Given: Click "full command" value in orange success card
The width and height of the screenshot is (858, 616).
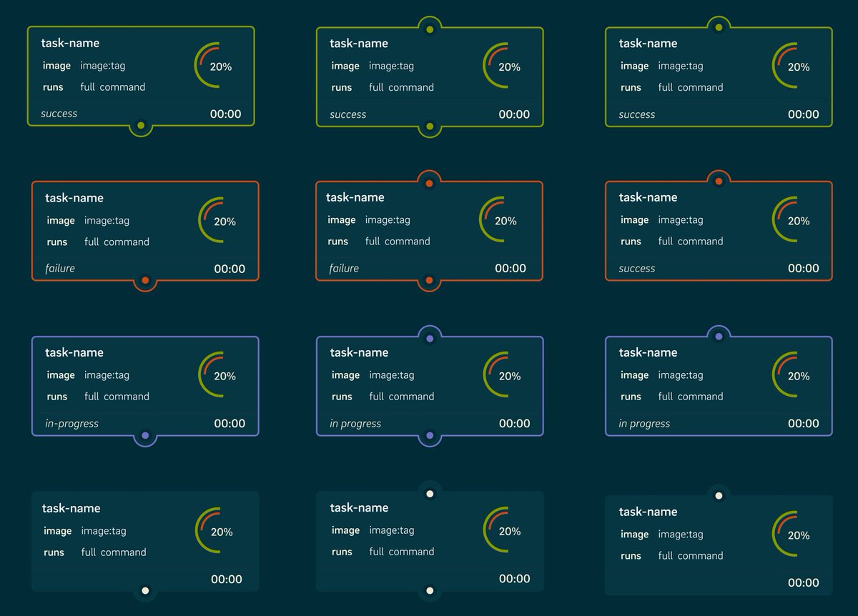Looking at the screenshot, I should tap(691, 242).
